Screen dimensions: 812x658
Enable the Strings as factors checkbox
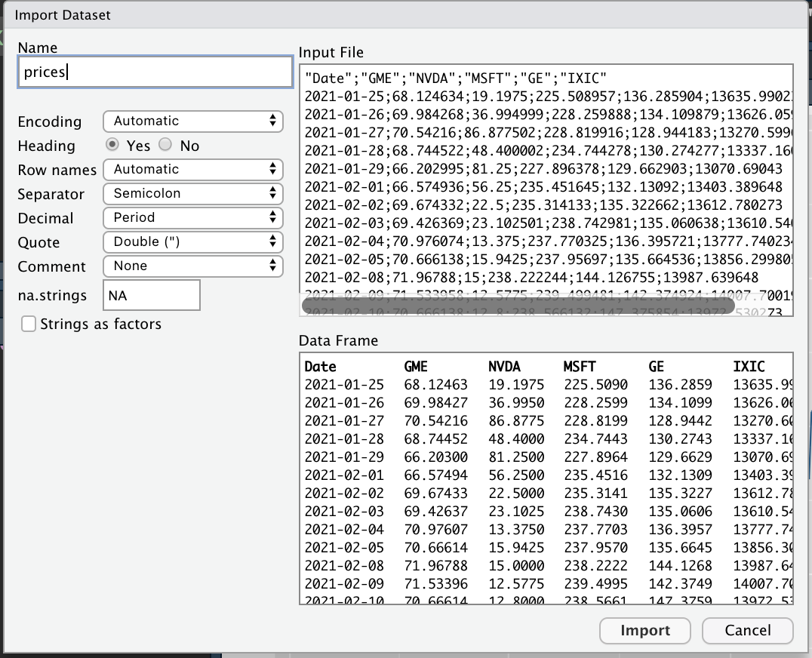[x=29, y=324]
